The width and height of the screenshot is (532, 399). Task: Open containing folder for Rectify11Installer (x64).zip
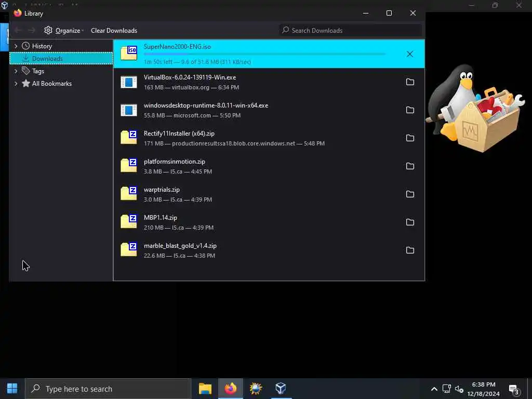click(410, 138)
